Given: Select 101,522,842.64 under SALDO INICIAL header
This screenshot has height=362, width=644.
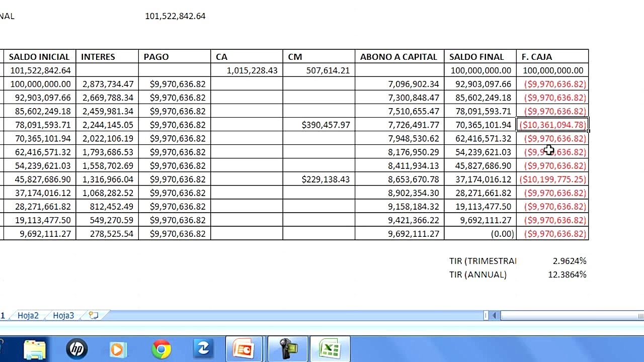Looking at the screenshot, I should point(39,70).
